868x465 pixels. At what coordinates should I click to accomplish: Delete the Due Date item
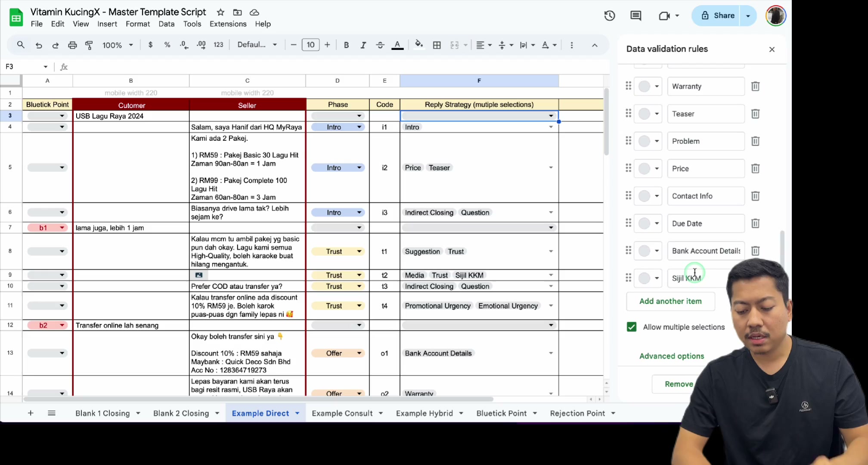755,223
